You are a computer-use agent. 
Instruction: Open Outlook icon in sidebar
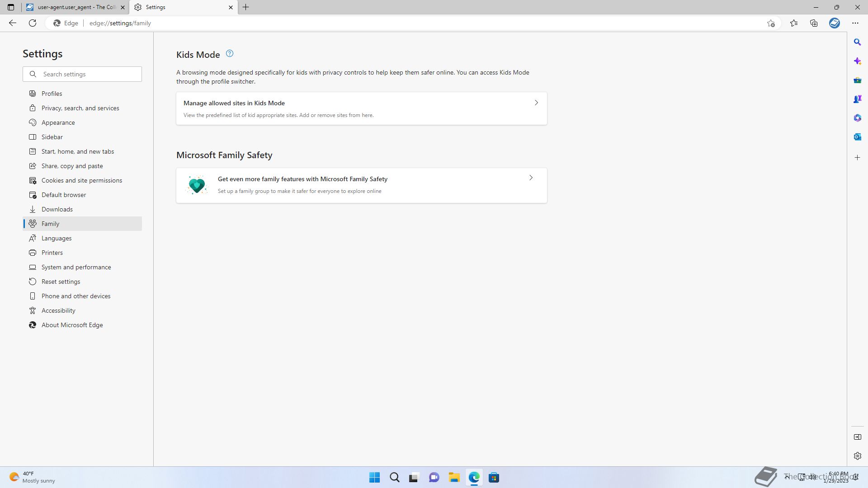click(858, 137)
